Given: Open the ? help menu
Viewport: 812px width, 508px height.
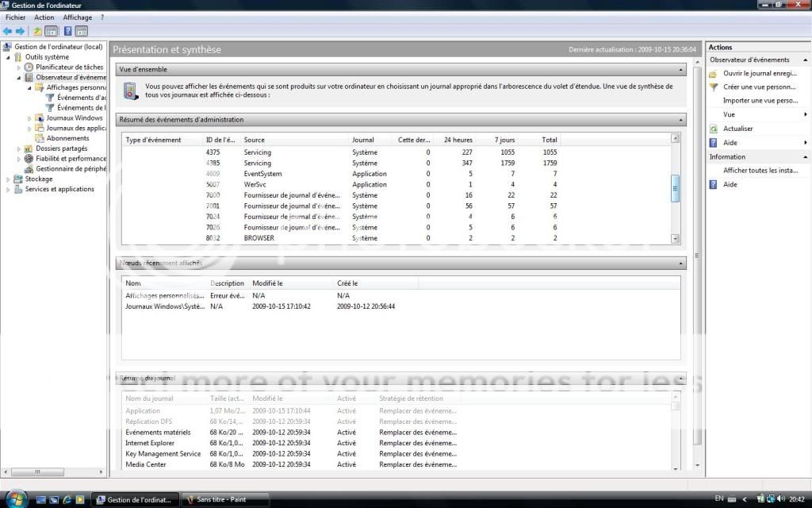Looking at the screenshot, I should [102, 17].
